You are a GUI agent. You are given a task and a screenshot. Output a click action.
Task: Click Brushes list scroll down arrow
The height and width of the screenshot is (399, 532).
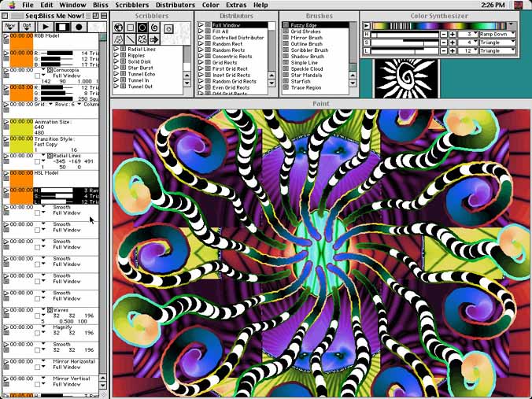[x=353, y=83]
